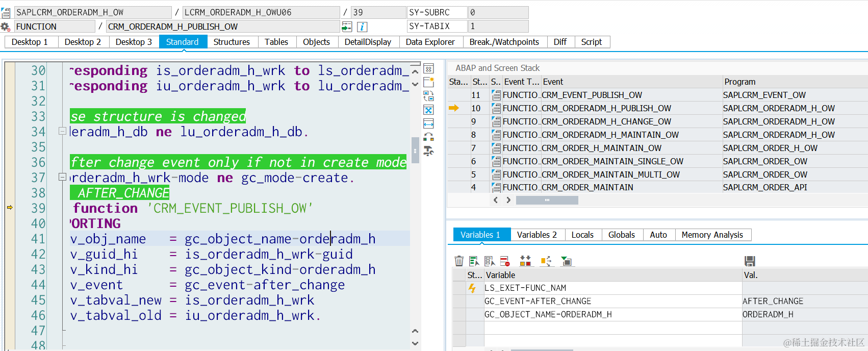Click the green select-lines icon in variables toolbar
The width and height of the screenshot is (868, 351).
474,261
